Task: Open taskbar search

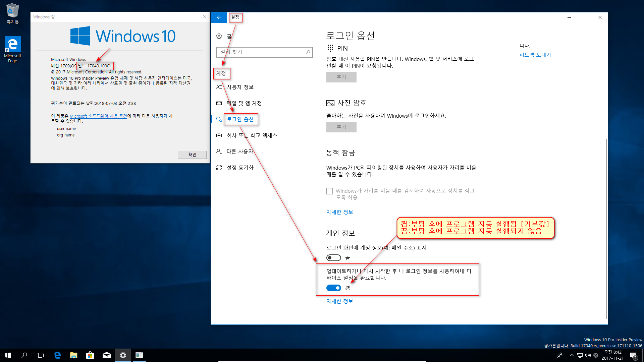Action: 24,355
